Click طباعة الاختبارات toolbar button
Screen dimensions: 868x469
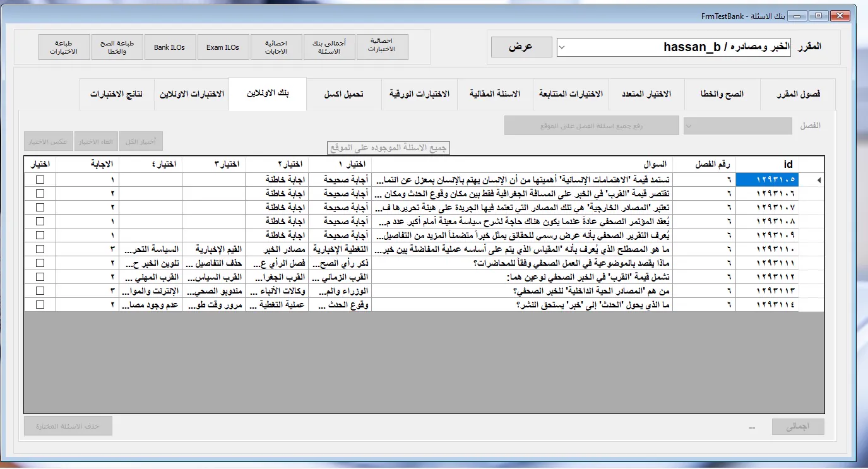pyautogui.click(x=64, y=47)
